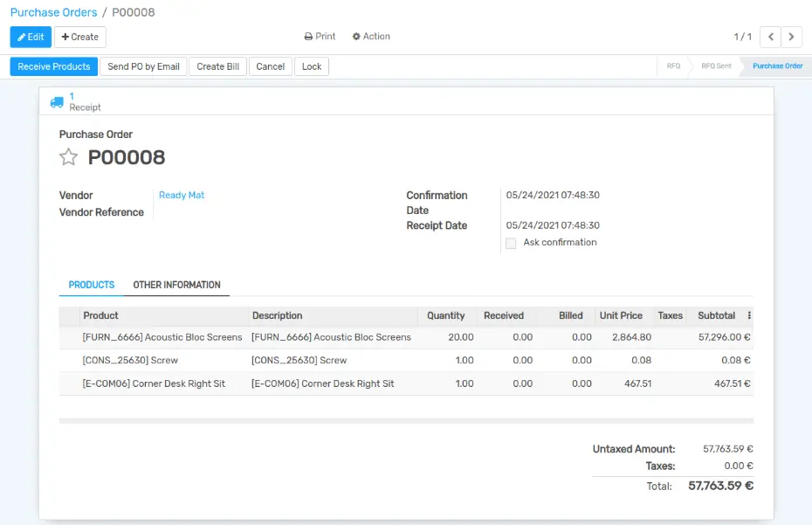
Task: Click the Create Bill button
Action: click(218, 66)
